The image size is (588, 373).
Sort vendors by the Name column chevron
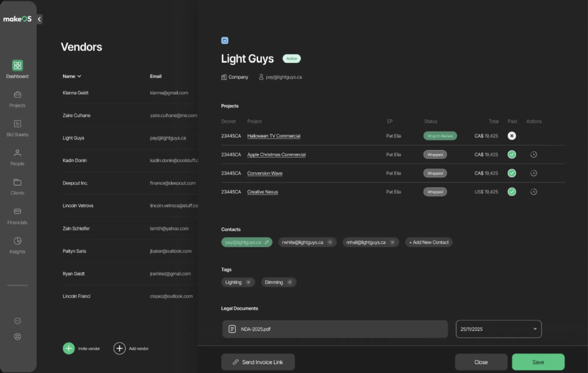(x=79, y=77)
